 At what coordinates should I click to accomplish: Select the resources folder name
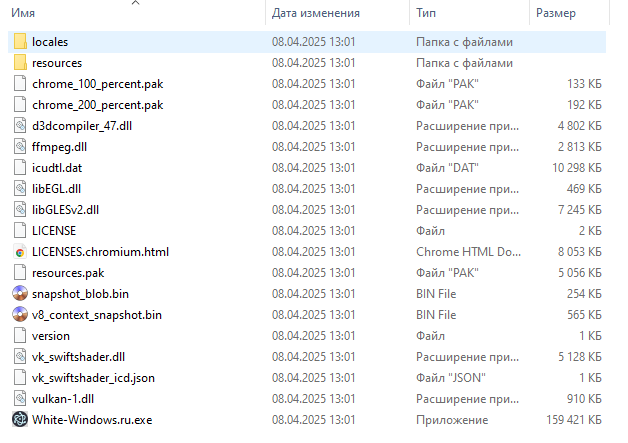(x=57, y=63)
